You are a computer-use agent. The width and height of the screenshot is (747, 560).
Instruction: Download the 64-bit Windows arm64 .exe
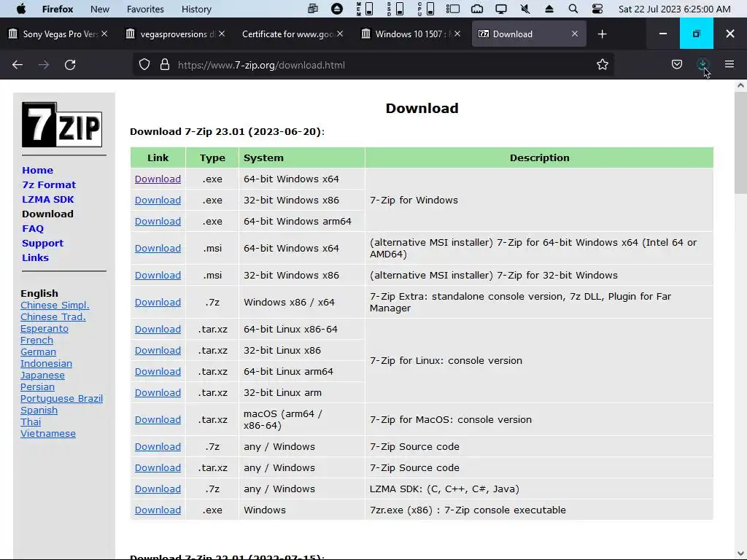pos(158,222)
